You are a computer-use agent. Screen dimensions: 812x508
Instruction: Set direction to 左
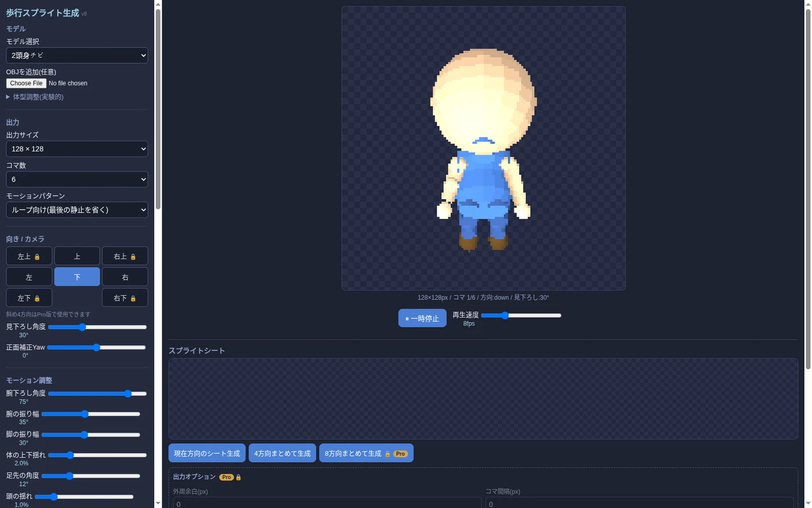click(29, 277)
